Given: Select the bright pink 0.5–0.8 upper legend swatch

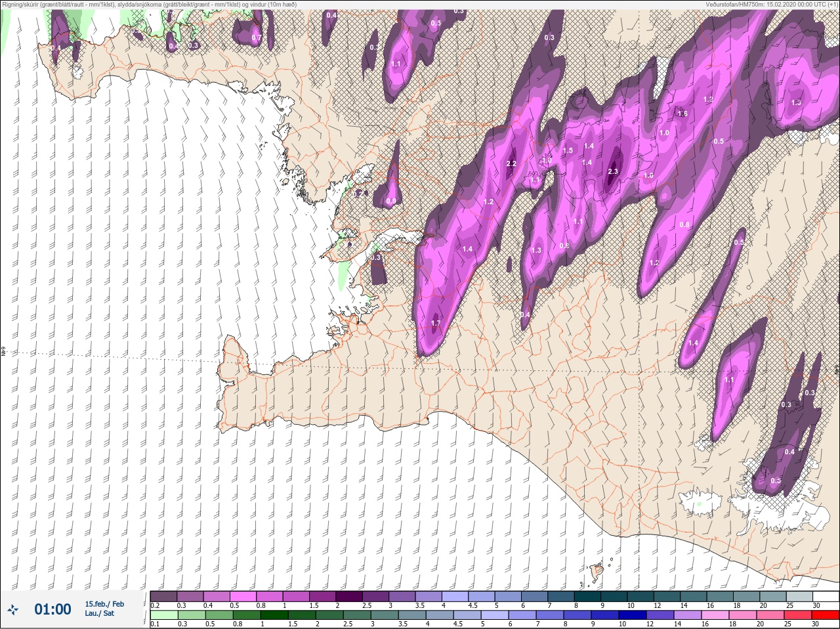Looking at the screenshot, I should click(x=243, y=596).
